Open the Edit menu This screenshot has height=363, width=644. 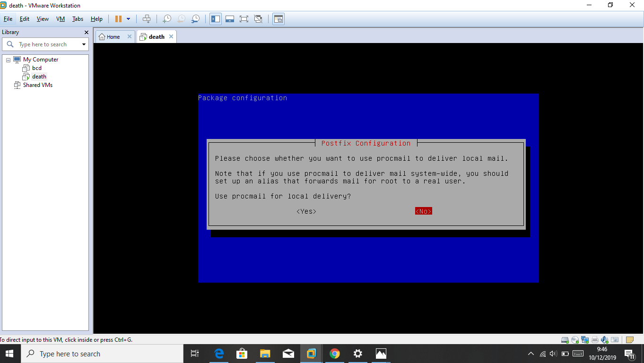pos(25,19)
